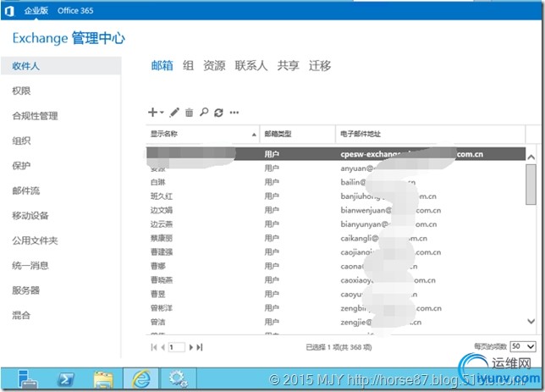This screenshot has width=545, height=392.
Task: Go to first page arrow
Action: (154, 347)
